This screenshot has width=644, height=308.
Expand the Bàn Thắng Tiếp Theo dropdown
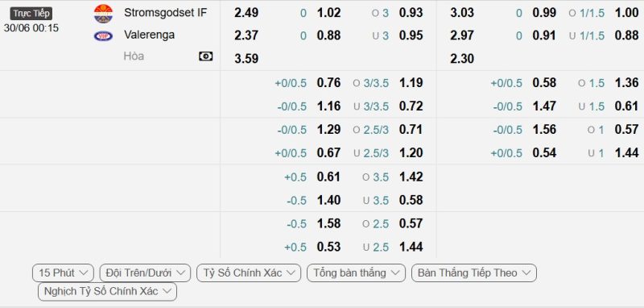pyautogui.click(x=474, y=273)
